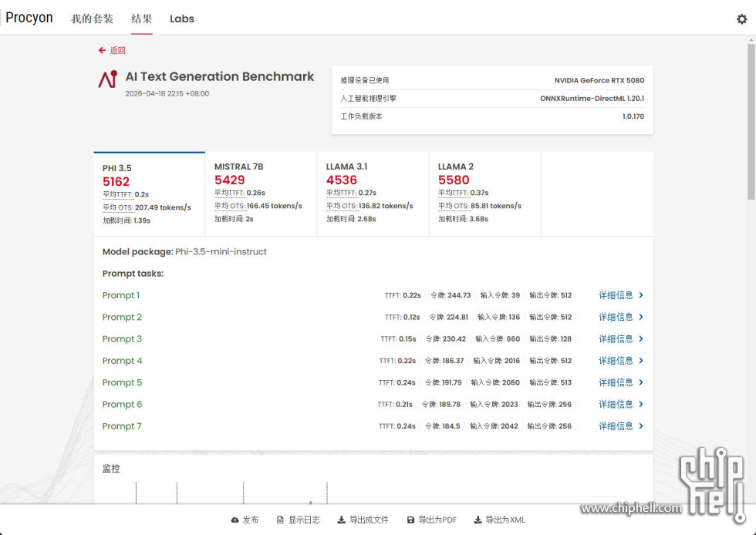Open settings gear icon
This screenshot has width=756, height=535.
tap(741, 19)
